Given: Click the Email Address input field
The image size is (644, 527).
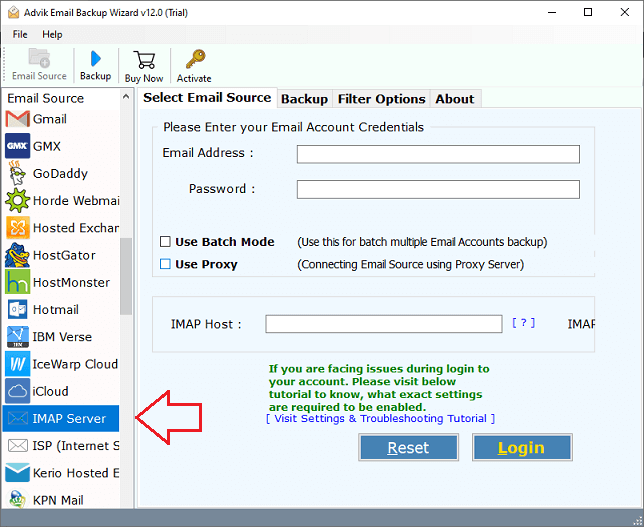Looking at the screenshot, I should tap(438, 154).
